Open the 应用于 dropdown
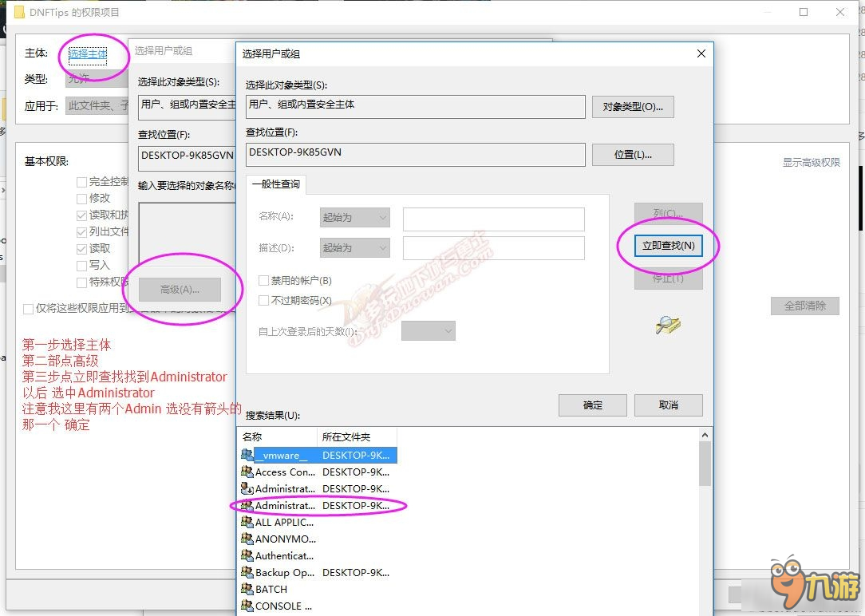 97,105
